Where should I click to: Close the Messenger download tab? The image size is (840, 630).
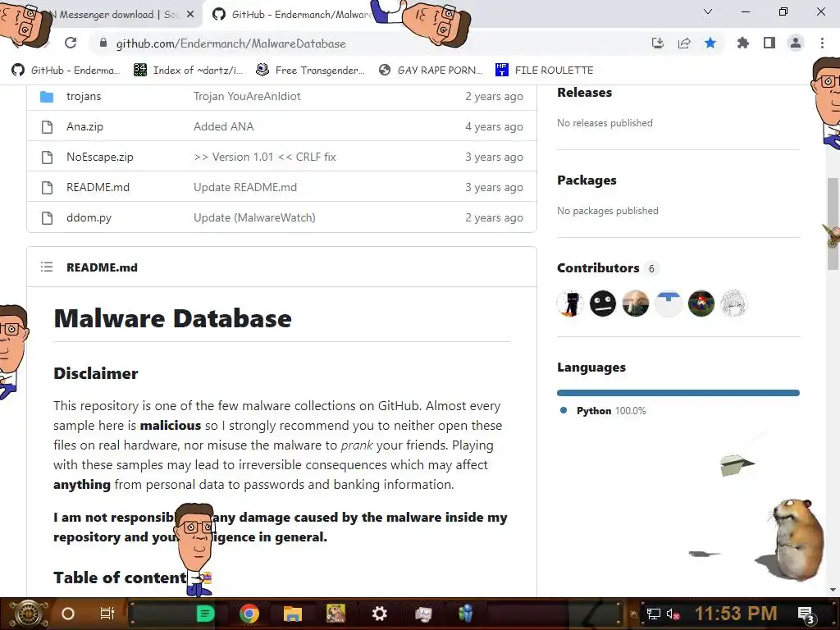[x=190, y=15]
